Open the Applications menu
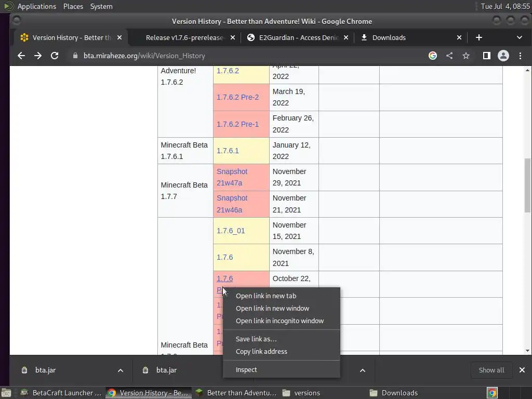532x399 pixels. 37,6
